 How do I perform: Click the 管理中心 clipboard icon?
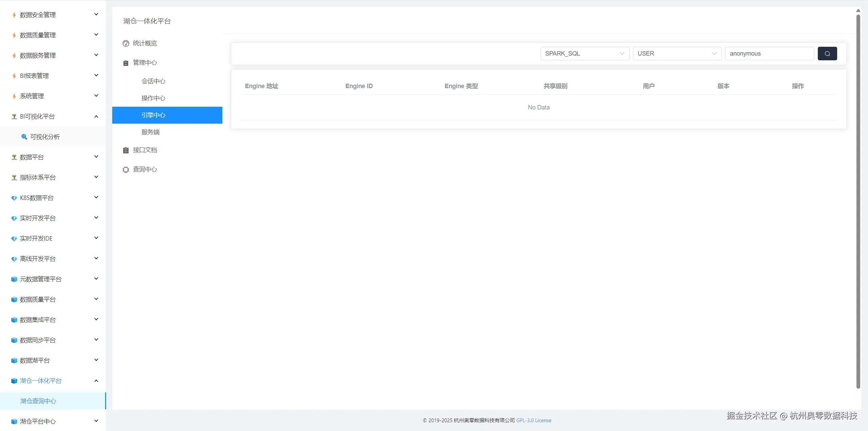click(126, 63)
